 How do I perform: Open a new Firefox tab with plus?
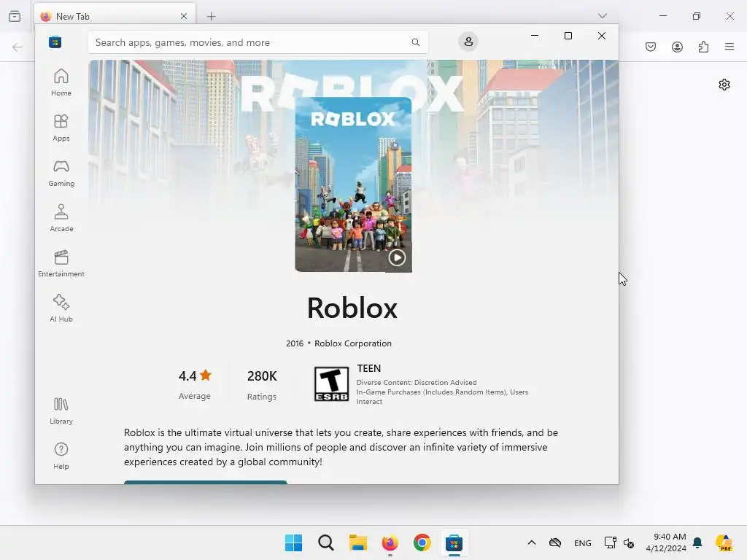point(211,16)
